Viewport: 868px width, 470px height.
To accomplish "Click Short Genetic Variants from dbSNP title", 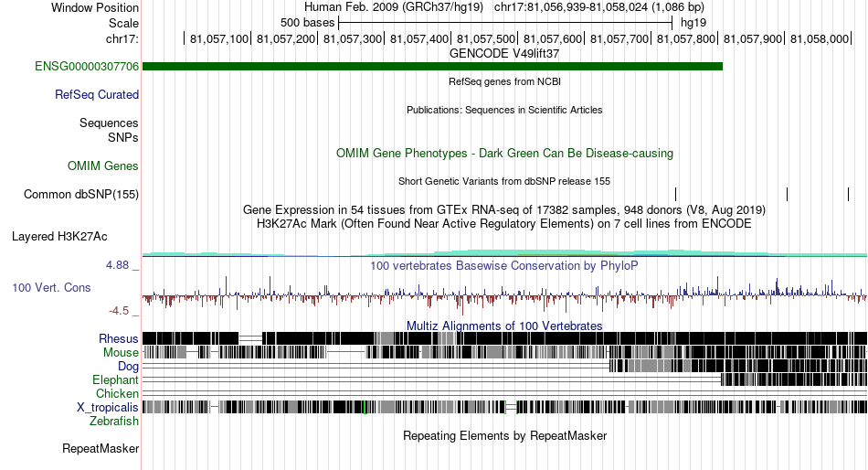I will click(x=504, y=181).
